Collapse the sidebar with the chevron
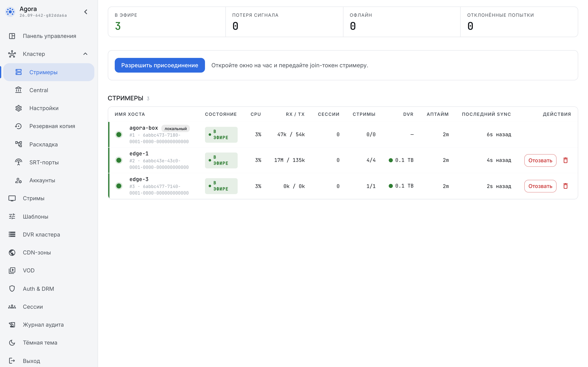Image resolution: width=588 pixels, height=367 pixels. point(86,12)
